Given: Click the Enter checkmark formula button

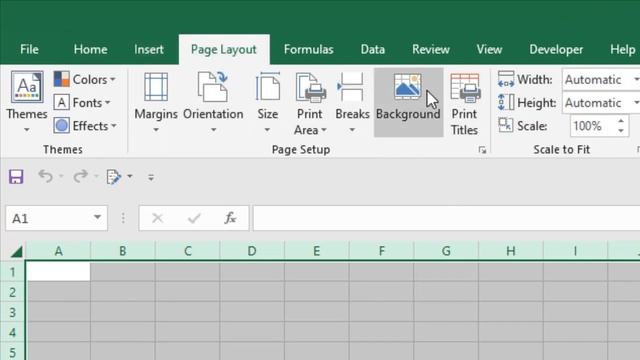Looking at the screenshot, I should click(194, 218).
